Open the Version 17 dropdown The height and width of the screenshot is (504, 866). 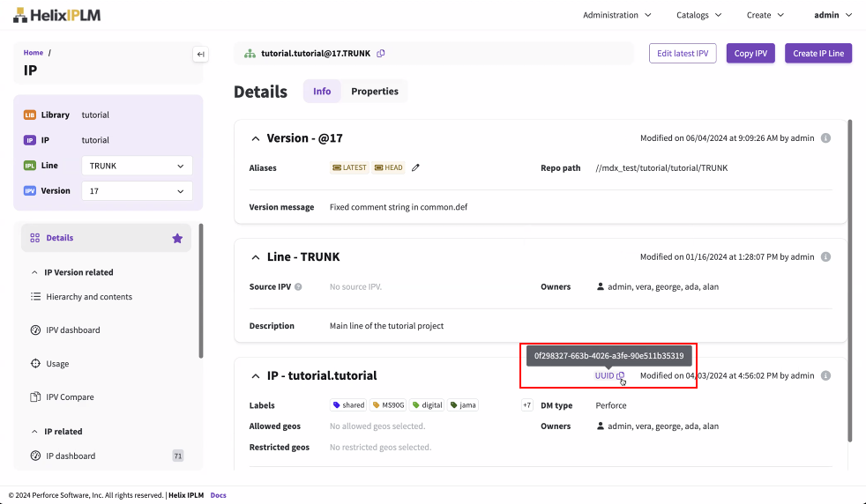pyautogui.click(x=137, y=190)
